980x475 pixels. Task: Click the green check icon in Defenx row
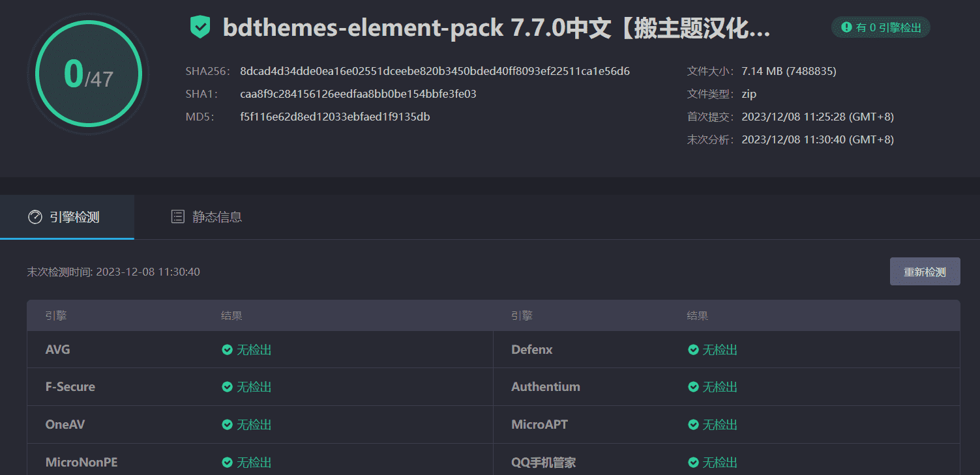[x=693, y=350]
